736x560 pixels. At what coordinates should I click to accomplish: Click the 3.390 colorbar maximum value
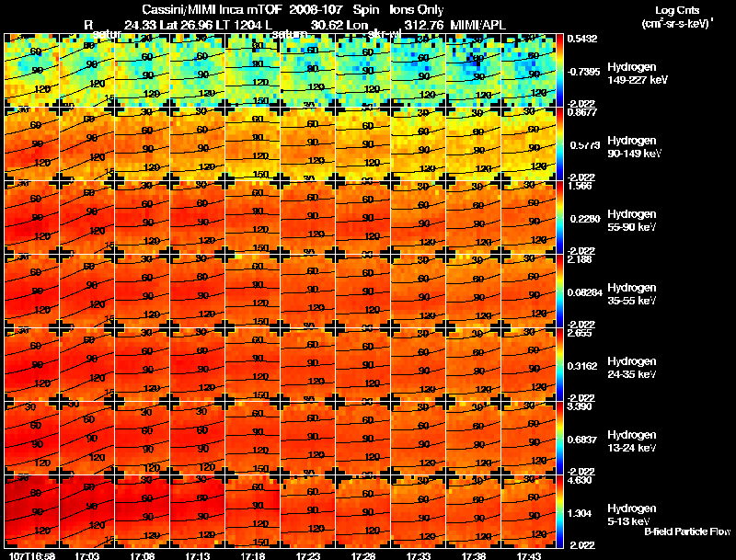point(580,406)
